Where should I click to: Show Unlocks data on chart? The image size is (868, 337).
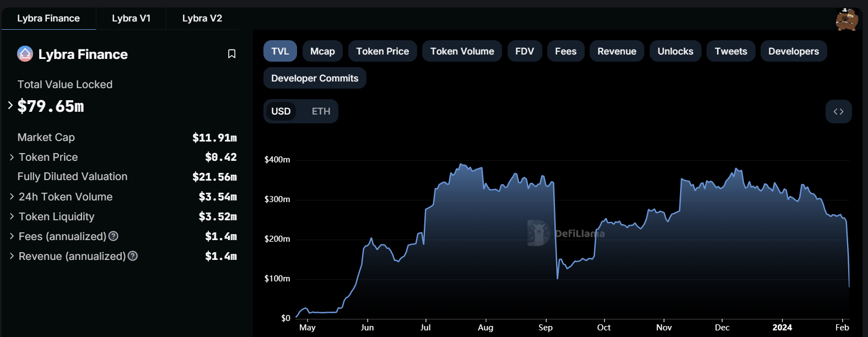pyautogui.click(x=675, y=51)
